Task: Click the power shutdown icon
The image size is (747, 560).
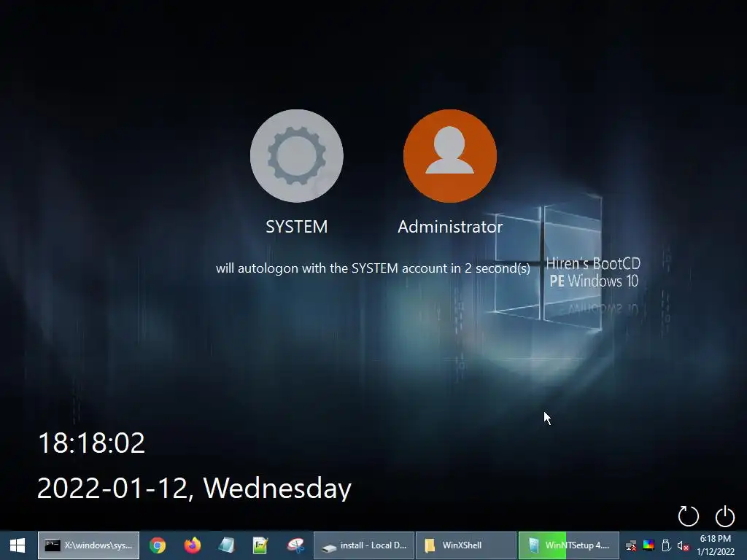Action: [724, 516]
